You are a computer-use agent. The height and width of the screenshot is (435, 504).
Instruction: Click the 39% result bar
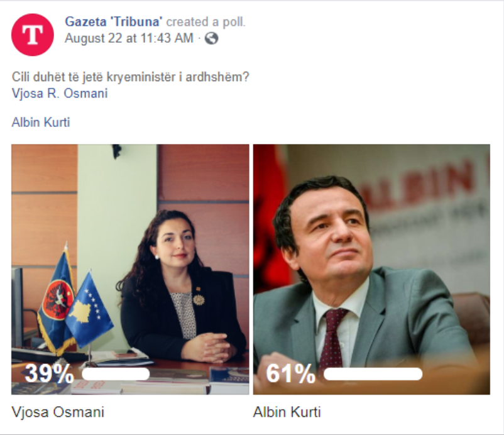[116, 374]
